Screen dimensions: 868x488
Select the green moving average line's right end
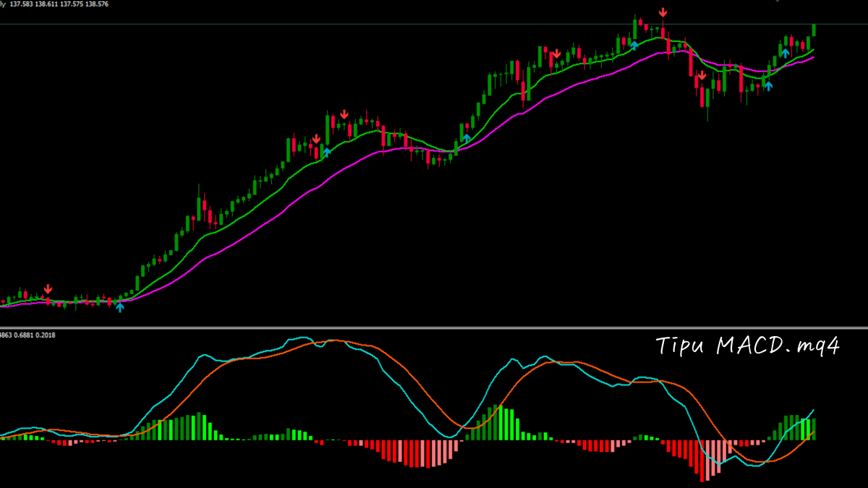point(813,50)
